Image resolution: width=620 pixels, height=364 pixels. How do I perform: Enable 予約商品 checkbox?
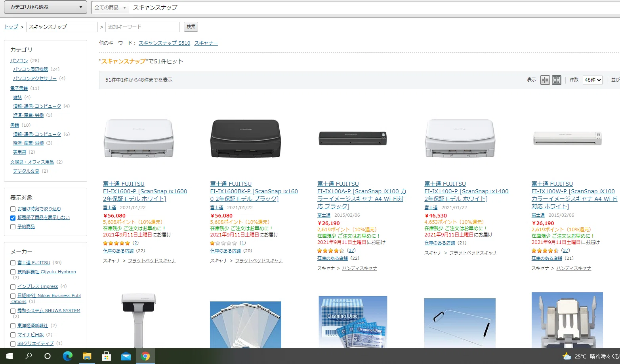tap(13, 227)
